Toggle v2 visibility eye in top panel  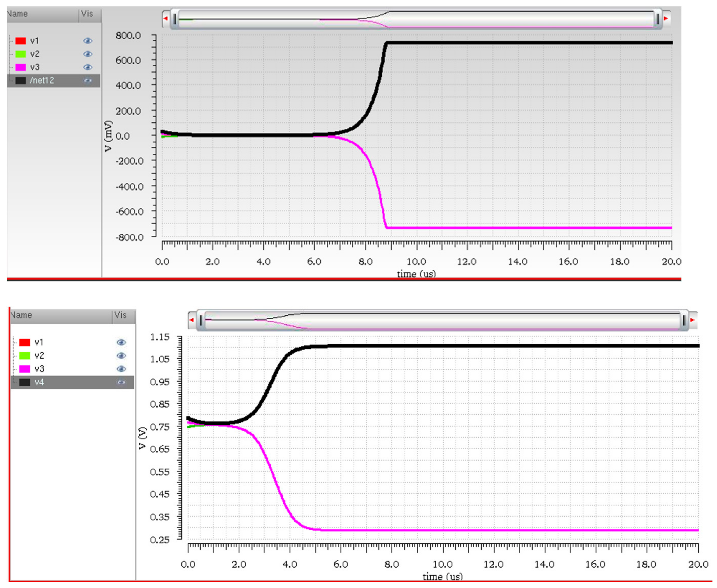pos(88,54)
